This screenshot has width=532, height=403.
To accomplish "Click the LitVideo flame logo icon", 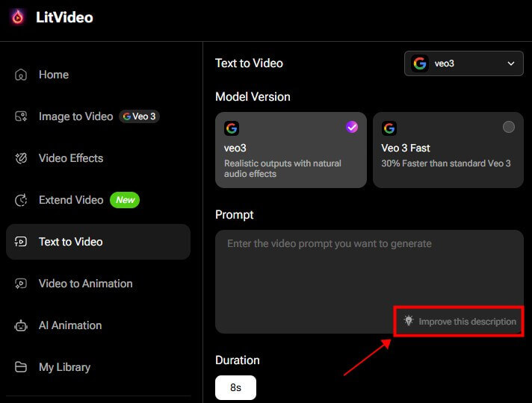I will tap(18, 17).
